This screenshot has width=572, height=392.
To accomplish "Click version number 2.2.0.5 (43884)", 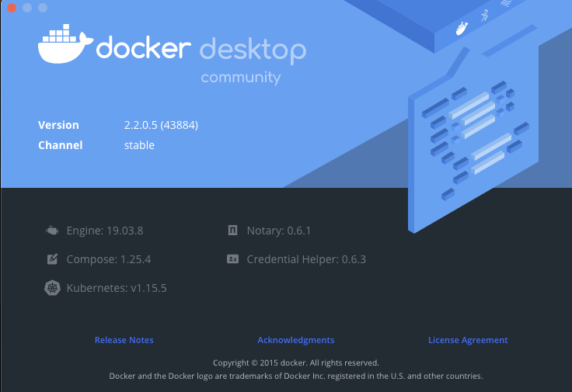I will (161, 125).
